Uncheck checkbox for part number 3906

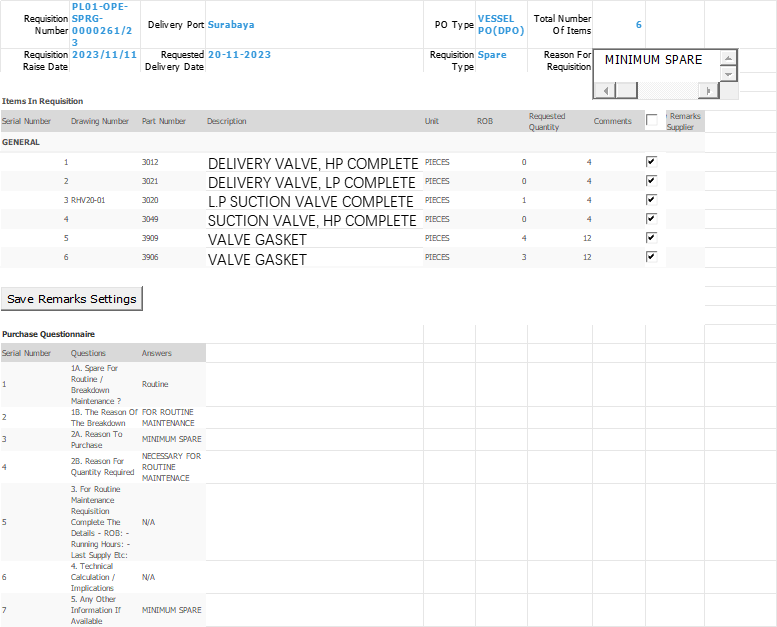click(x=651, y=256)
